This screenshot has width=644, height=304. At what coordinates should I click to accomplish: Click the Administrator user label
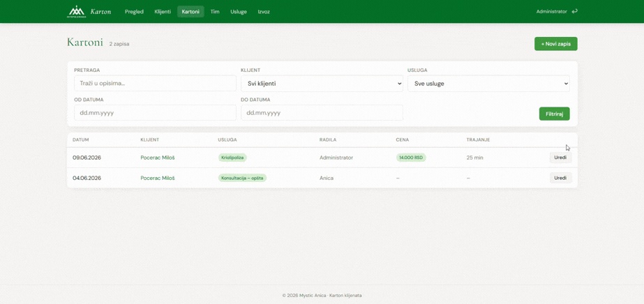pyautogui.click(x=551, y=11)
